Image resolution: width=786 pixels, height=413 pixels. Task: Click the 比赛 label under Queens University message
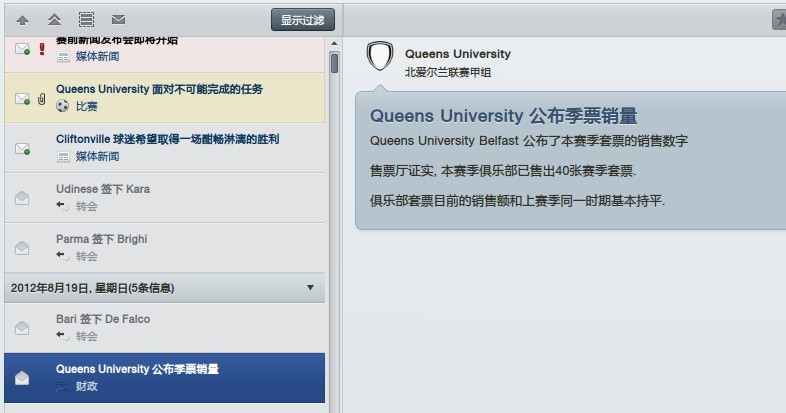tap(86, 106)
